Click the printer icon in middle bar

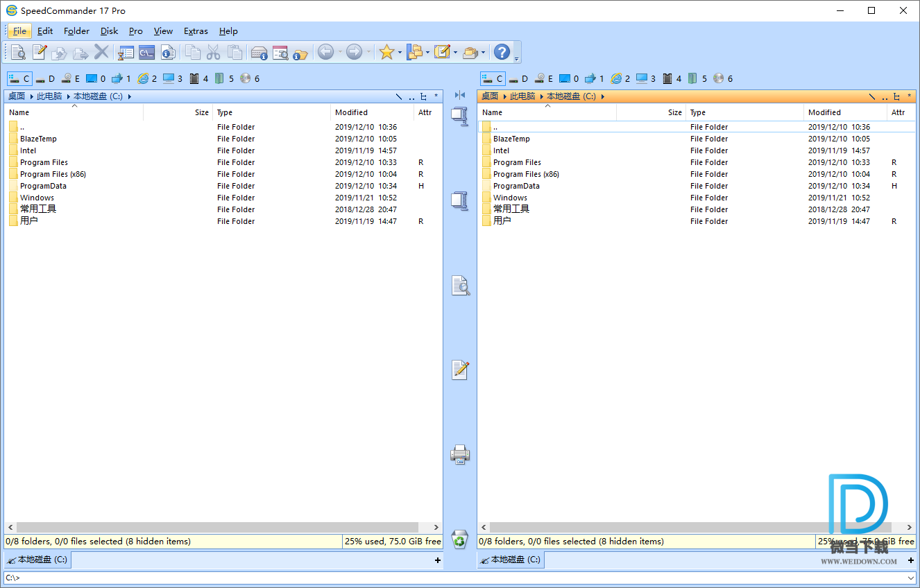pos(460,454)
